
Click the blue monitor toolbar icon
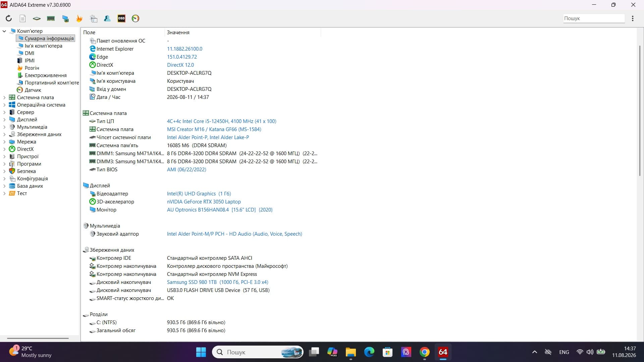tap(65, 18)
